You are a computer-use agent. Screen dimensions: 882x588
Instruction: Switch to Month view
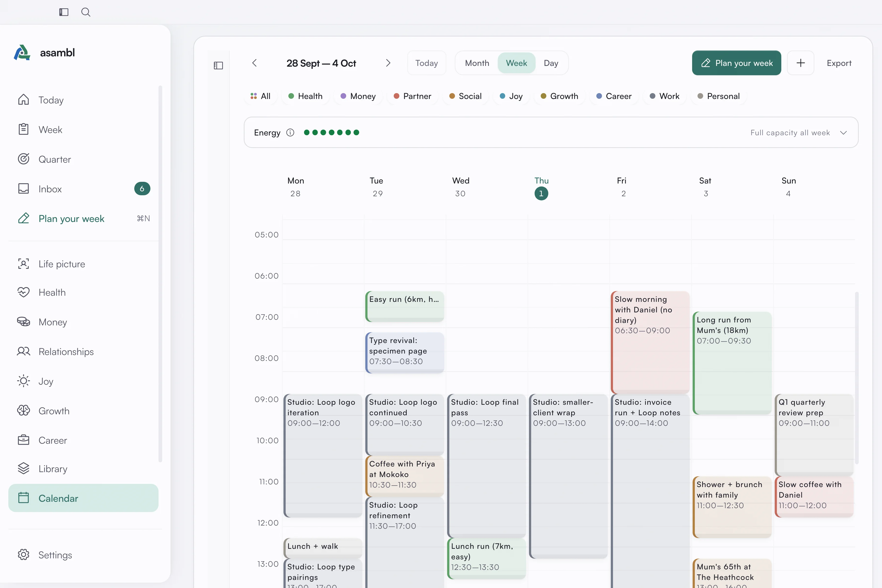pos(477,63)
